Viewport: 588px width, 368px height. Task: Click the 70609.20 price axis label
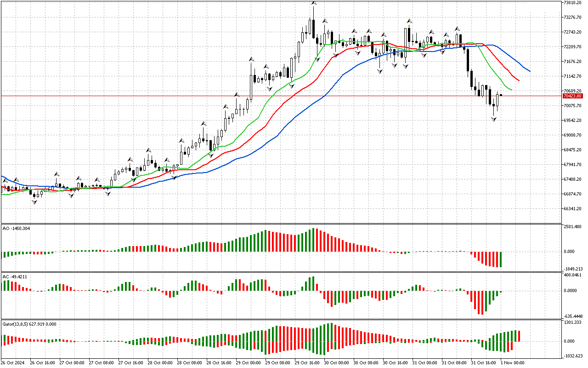tap(573, 91)
